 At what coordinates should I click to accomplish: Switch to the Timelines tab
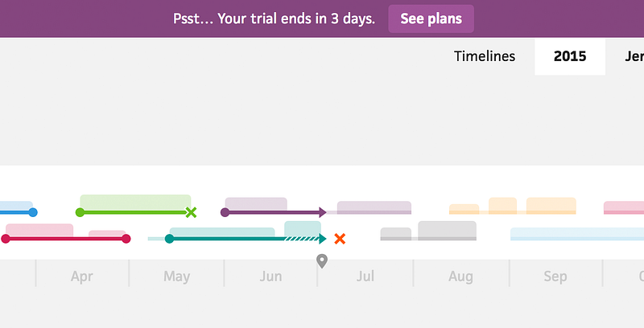coord(485,56)
